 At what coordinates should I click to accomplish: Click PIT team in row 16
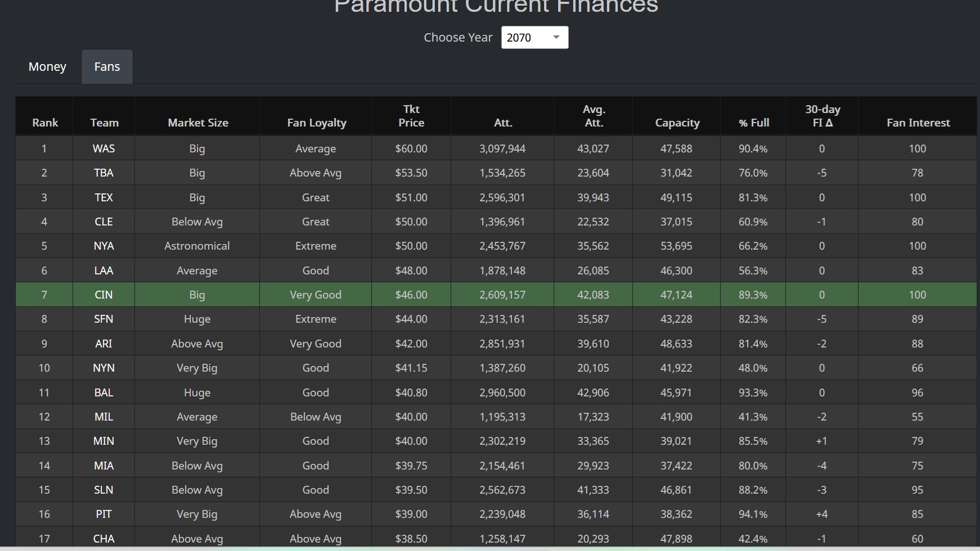click(104, 514)
